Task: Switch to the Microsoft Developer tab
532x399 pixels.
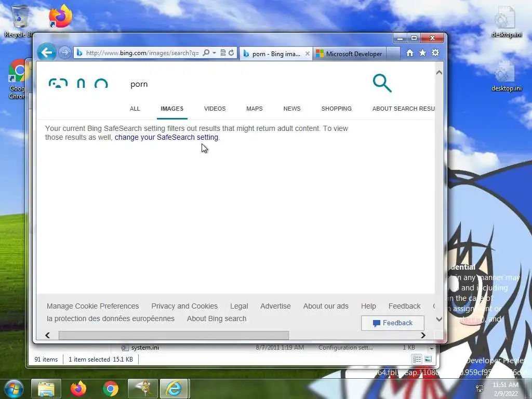Action: pyautogui.click(x=349, y=54)
